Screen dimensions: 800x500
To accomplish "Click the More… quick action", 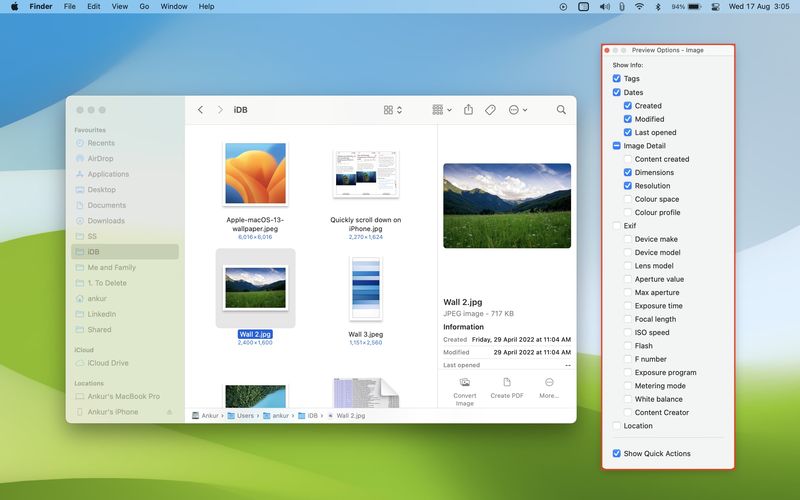I will (549, 389).
